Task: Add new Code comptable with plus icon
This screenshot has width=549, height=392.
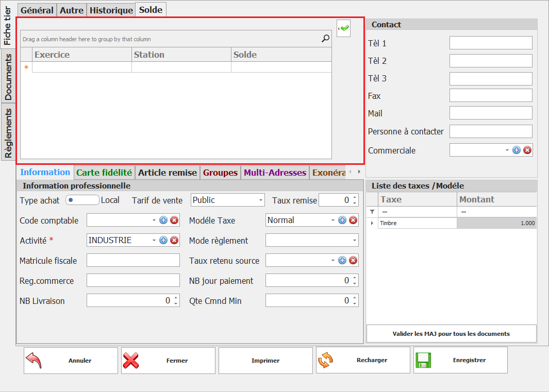Action: 163,220
